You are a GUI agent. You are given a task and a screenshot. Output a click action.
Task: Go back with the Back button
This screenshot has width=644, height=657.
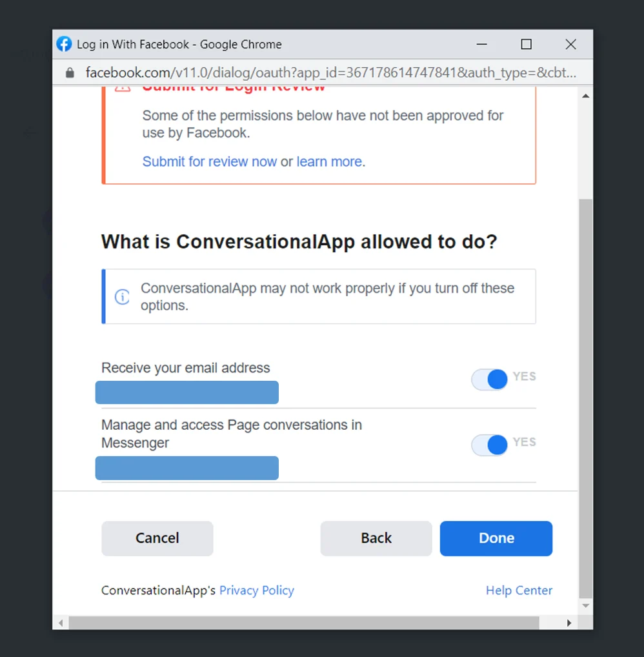(376, 538)
